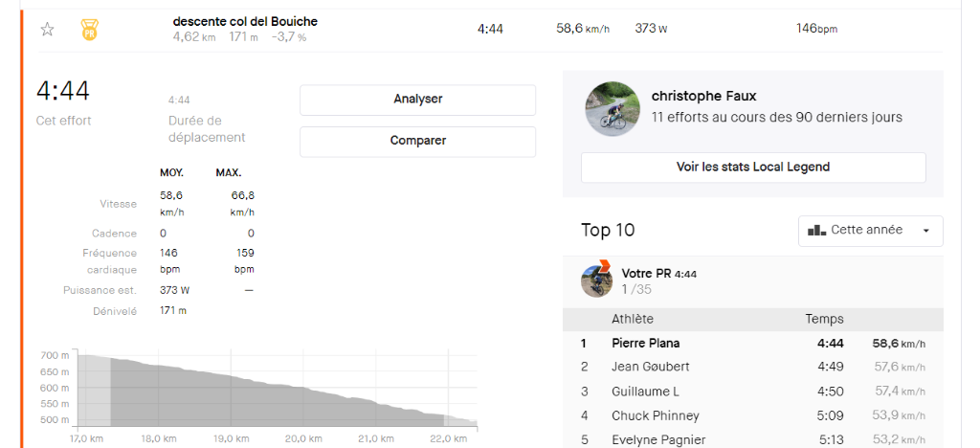Screen dimensions: 980x448
Task: Open Chuck Phinney's athlete profile
Action: (x=655, y=415)
